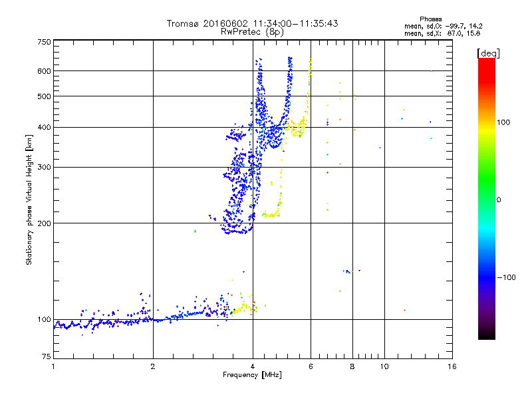Viewport: 532px width, 399px height.
Task: Click the lone orange point near 11 MHz, 105 km
Action: (x=404, y=310)
